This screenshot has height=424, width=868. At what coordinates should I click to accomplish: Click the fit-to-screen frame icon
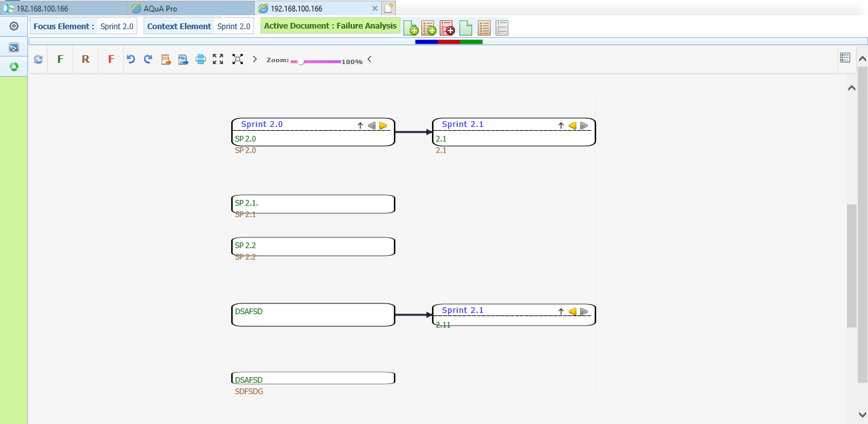coord(238,59)
